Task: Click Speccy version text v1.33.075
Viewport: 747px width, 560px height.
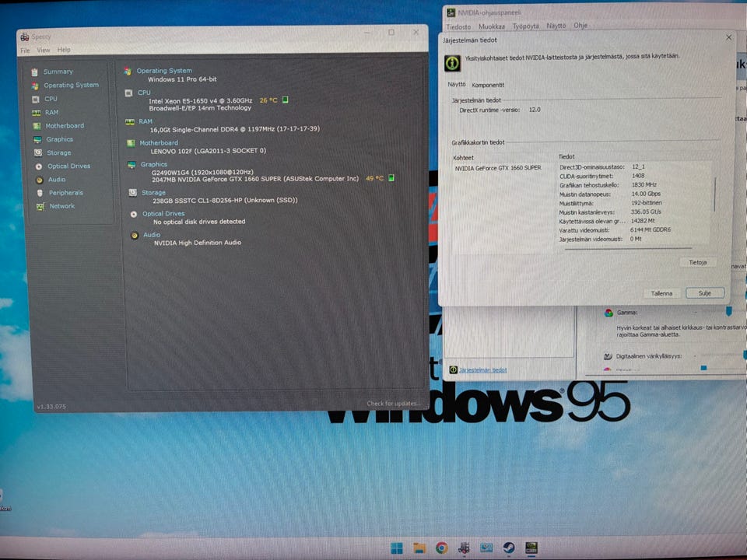Action: pyautogui.click(x=51, y=407)
